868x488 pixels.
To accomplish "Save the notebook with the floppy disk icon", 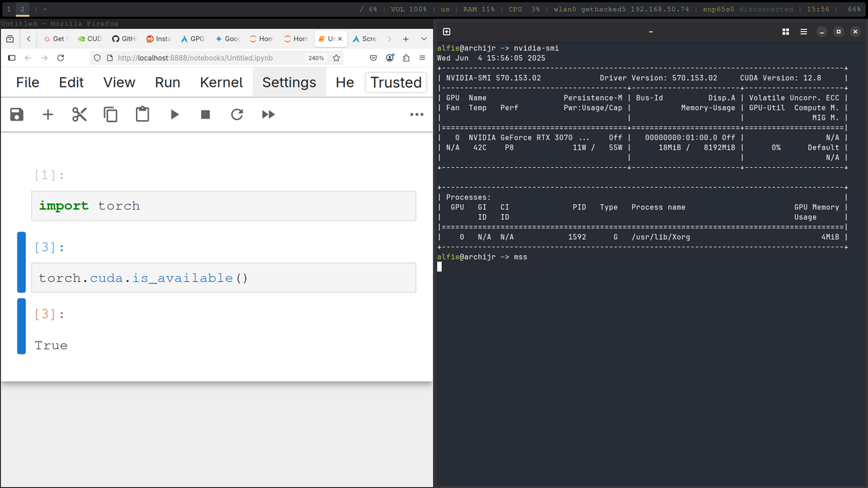I will pos(17,114).
